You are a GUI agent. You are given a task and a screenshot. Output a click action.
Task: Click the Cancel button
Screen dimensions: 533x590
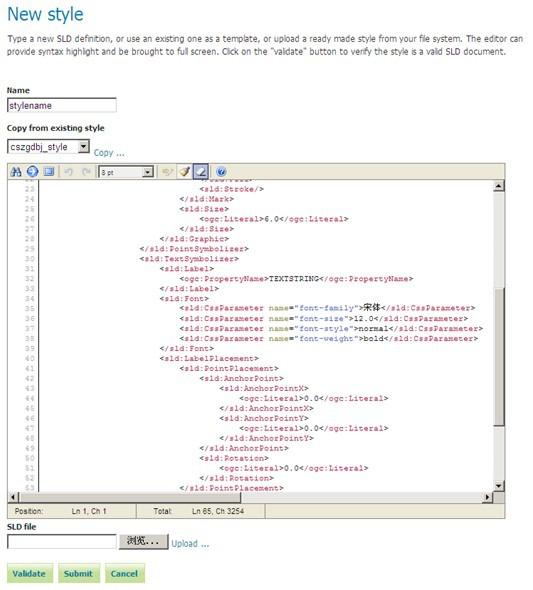125,573
